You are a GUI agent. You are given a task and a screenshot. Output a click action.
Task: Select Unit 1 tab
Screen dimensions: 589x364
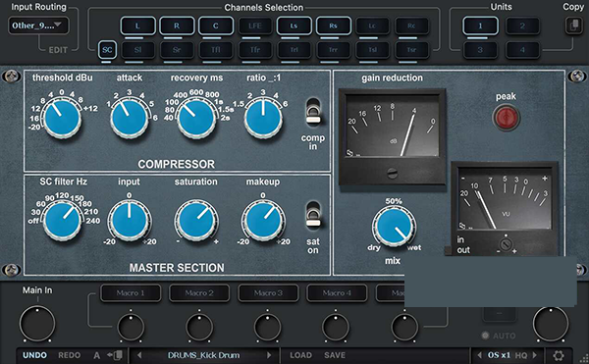point(480,26)
